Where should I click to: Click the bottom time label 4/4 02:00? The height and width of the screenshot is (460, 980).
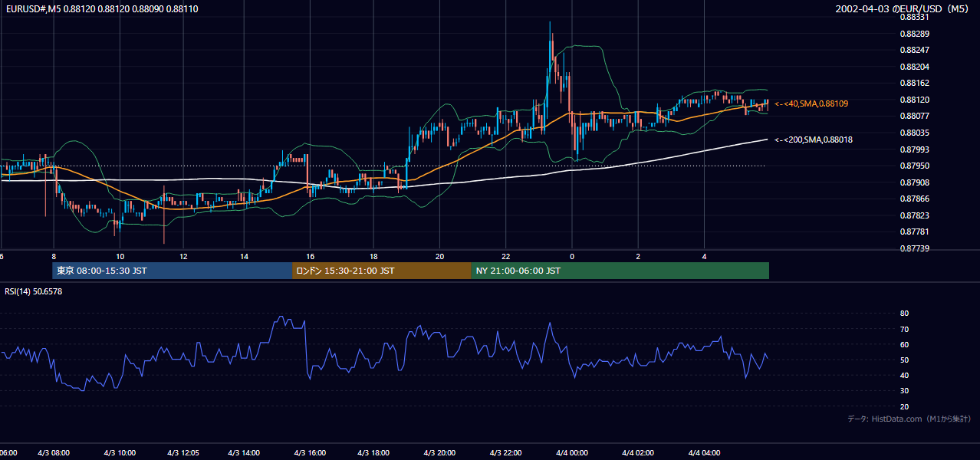[638, 453]
